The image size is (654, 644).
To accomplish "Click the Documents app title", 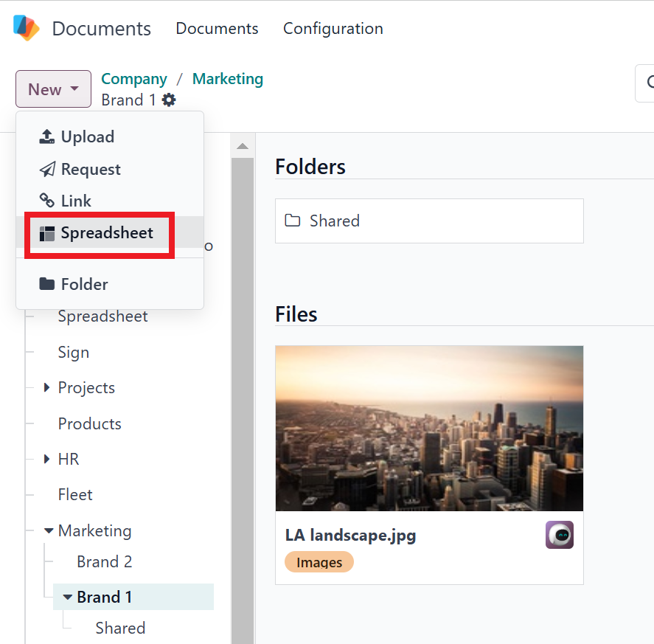I will coord(101,28).
